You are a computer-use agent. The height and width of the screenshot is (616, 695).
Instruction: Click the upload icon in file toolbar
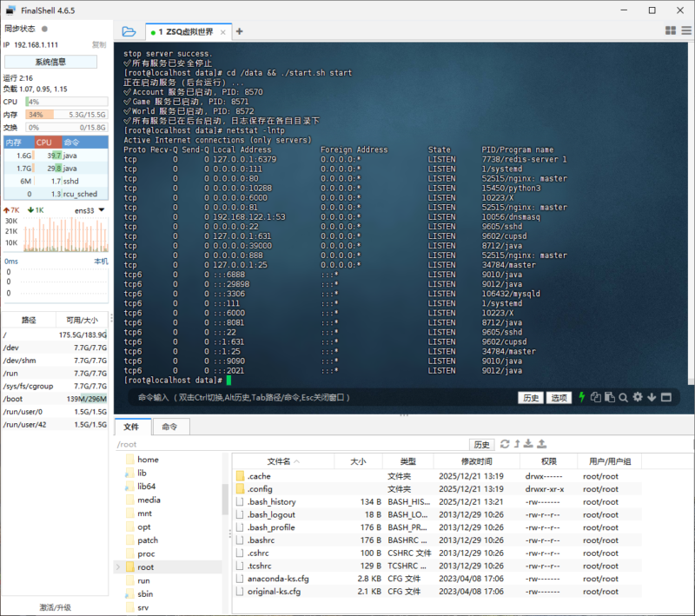542,444
